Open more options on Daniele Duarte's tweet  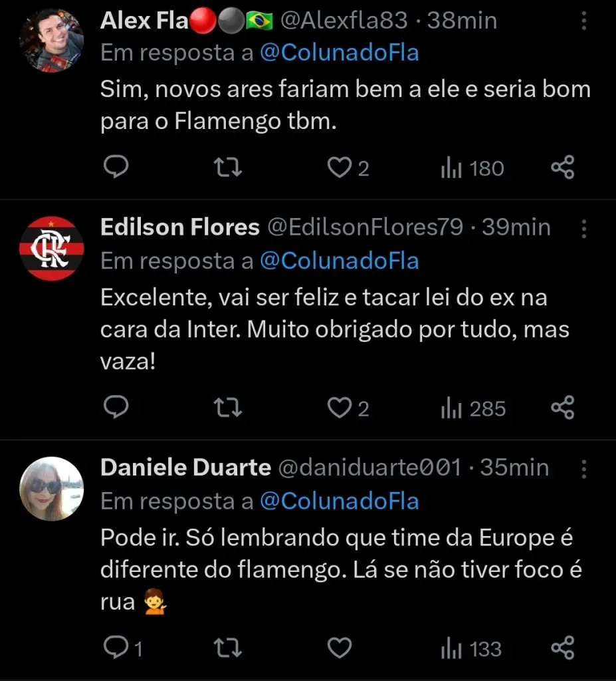[x=584, y=468]
